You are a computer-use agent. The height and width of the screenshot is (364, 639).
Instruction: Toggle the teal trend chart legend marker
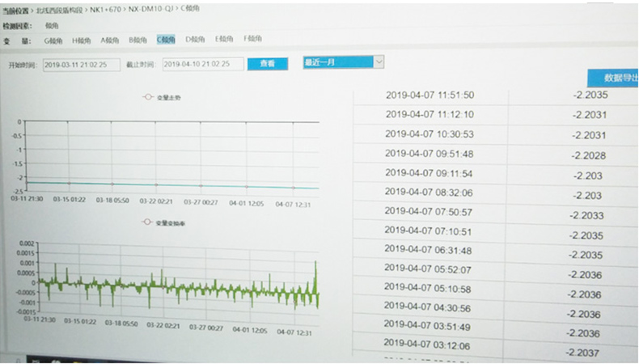coord(147,97)
